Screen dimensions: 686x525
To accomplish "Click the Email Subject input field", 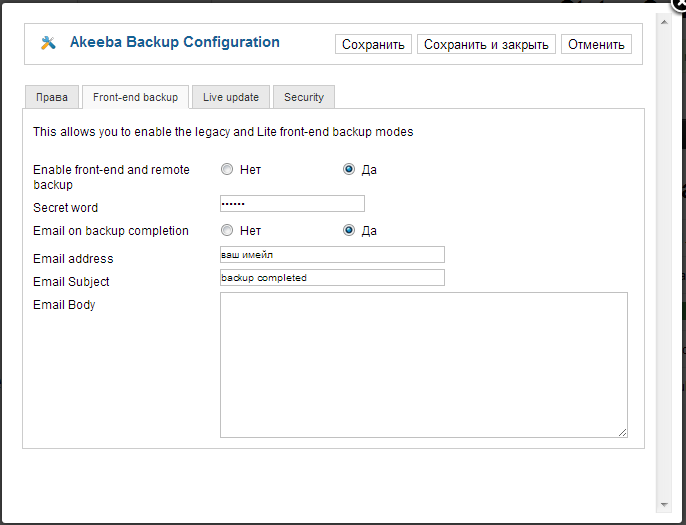I will click(332, 278).
